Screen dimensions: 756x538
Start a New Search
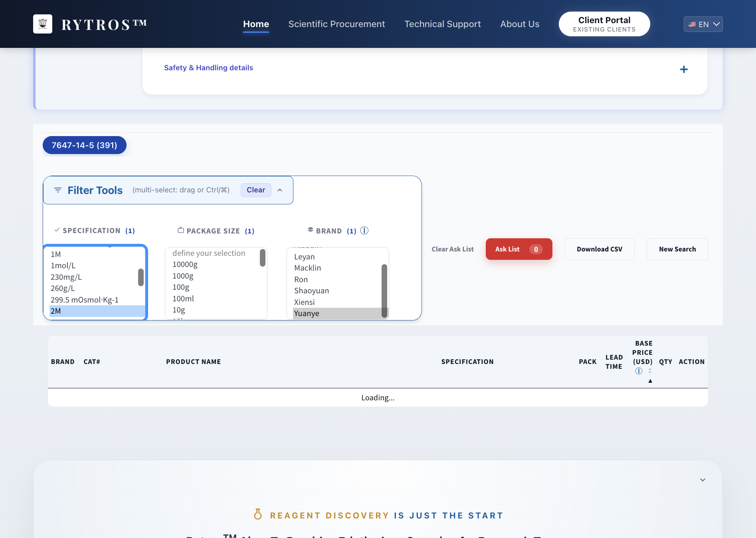point(677,249)
